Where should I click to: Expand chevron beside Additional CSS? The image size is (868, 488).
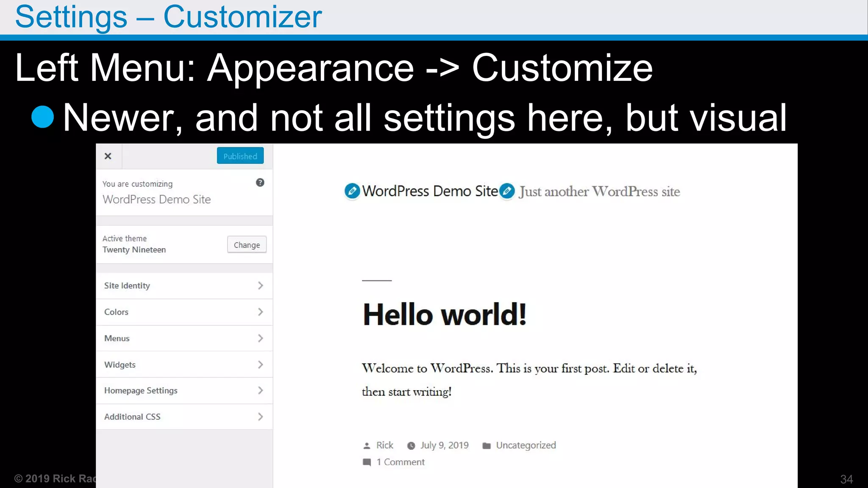click(260, 417)
